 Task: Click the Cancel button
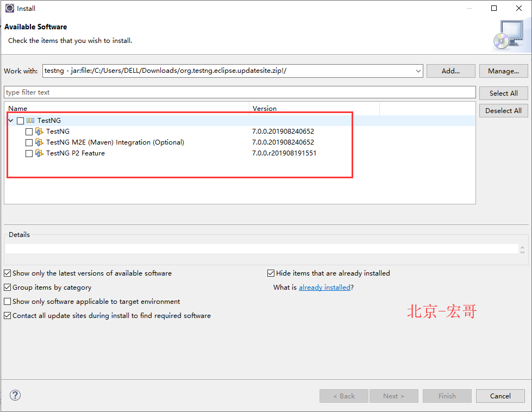coord(500,396)
